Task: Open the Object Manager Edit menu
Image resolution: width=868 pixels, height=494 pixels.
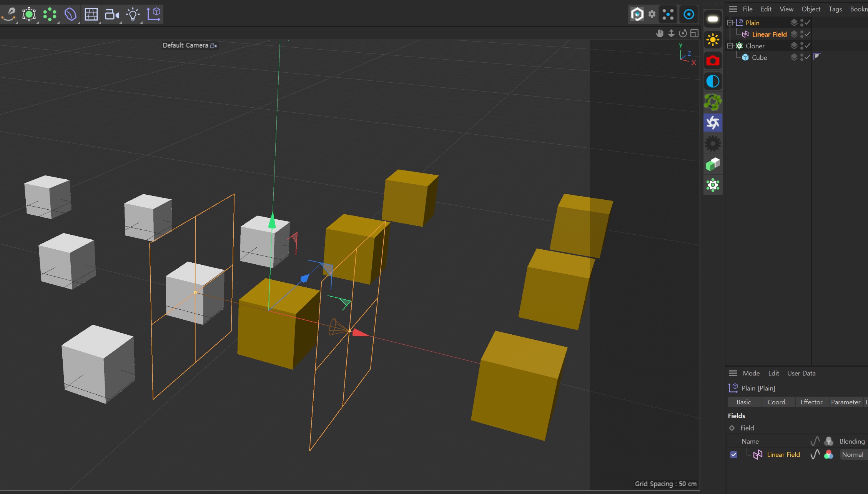Action: (x=766, y=9)
